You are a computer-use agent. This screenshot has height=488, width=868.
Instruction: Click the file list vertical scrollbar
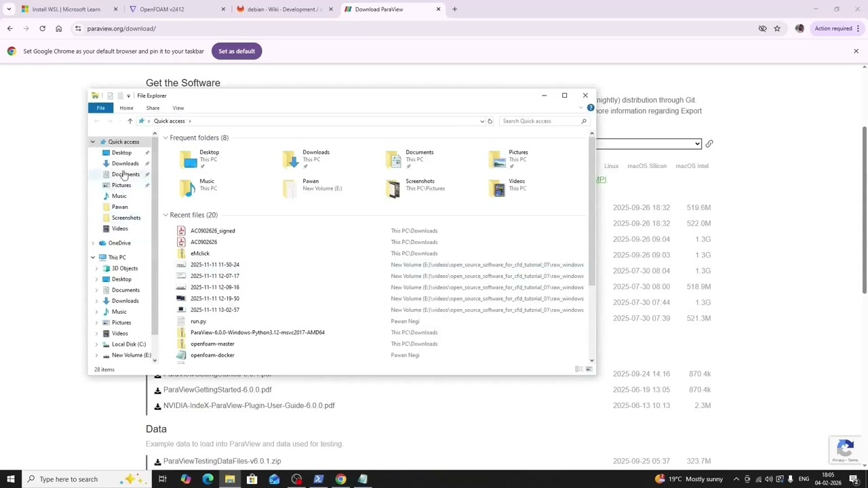point(592,210)
